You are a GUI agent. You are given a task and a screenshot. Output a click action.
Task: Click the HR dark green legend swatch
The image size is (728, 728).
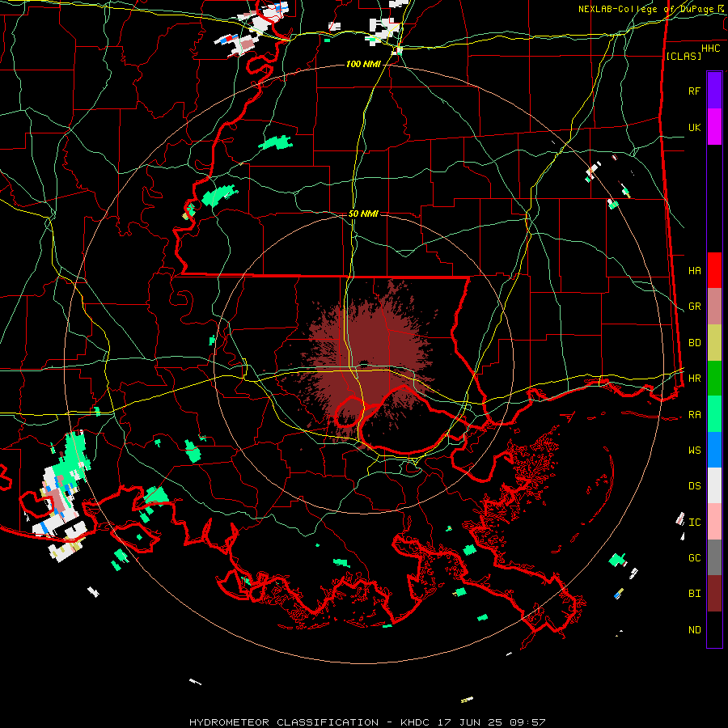click(714, 379)
